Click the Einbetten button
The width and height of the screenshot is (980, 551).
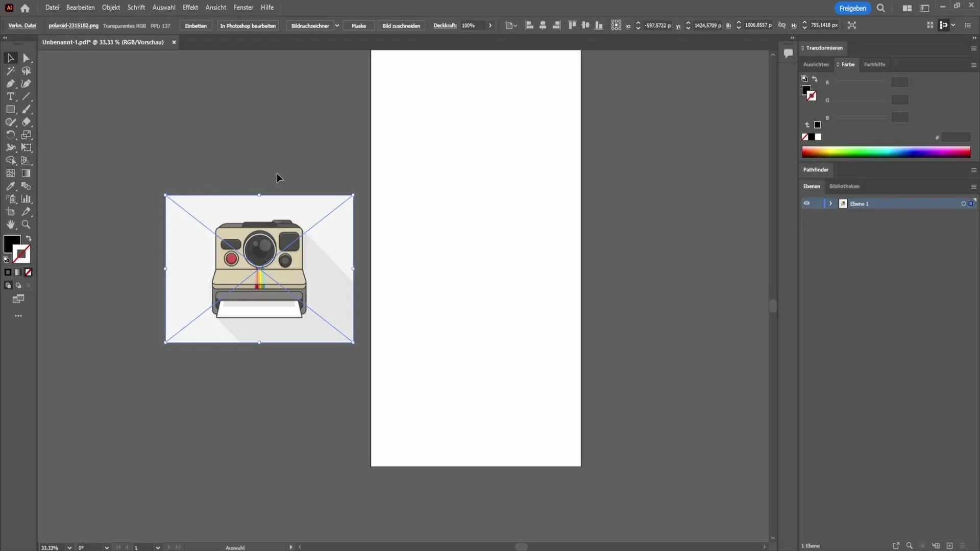195,26
